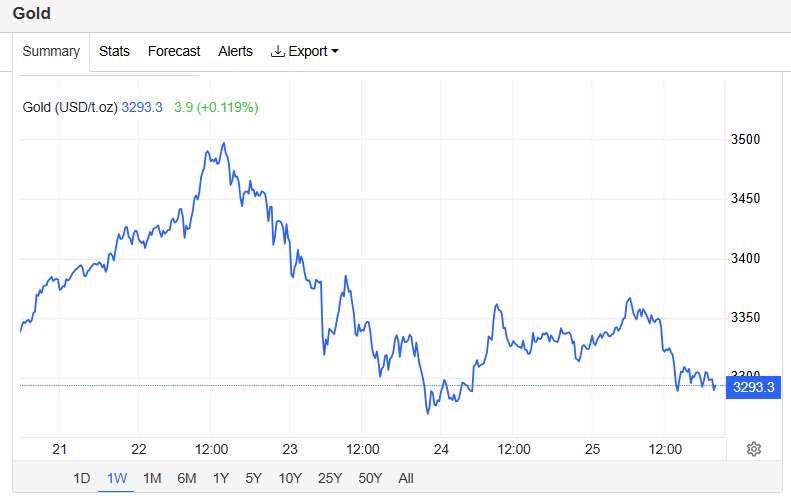Switch to the Summary tab

tap(51, 51)
